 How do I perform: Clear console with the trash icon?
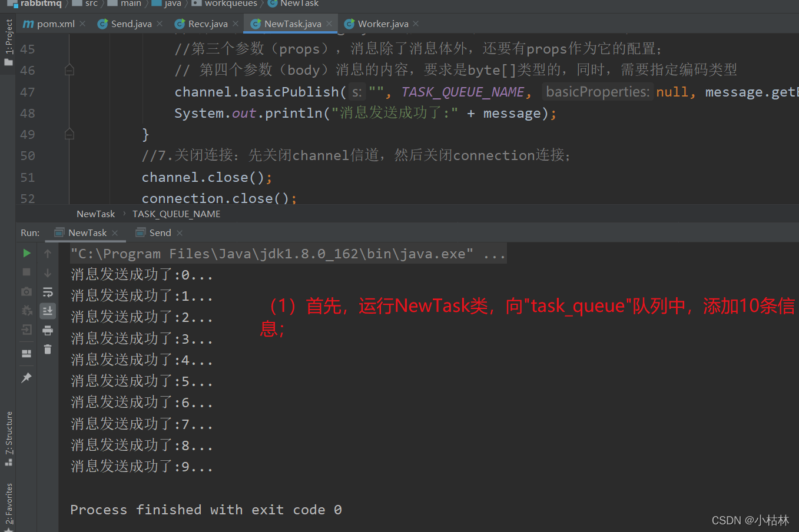pos(48,350)
